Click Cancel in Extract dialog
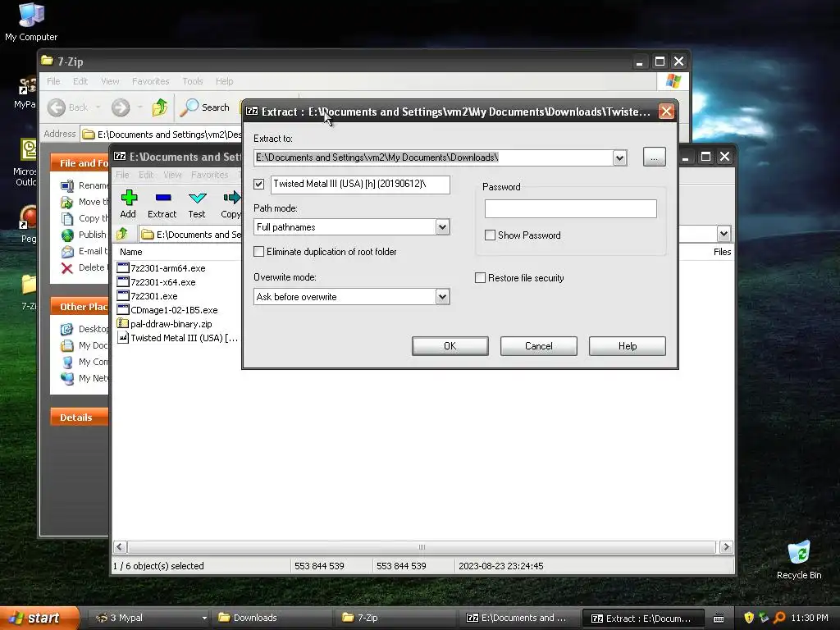Screen dimensions: 840x630 (x=538, y=346)
